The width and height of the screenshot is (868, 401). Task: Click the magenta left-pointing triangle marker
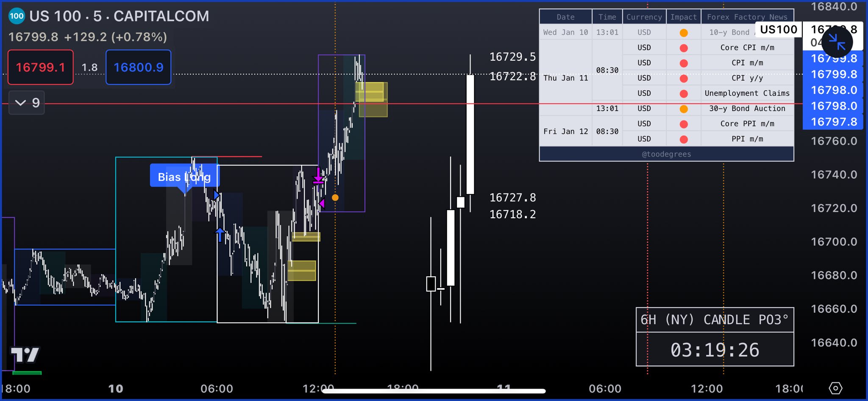(322, 203)
